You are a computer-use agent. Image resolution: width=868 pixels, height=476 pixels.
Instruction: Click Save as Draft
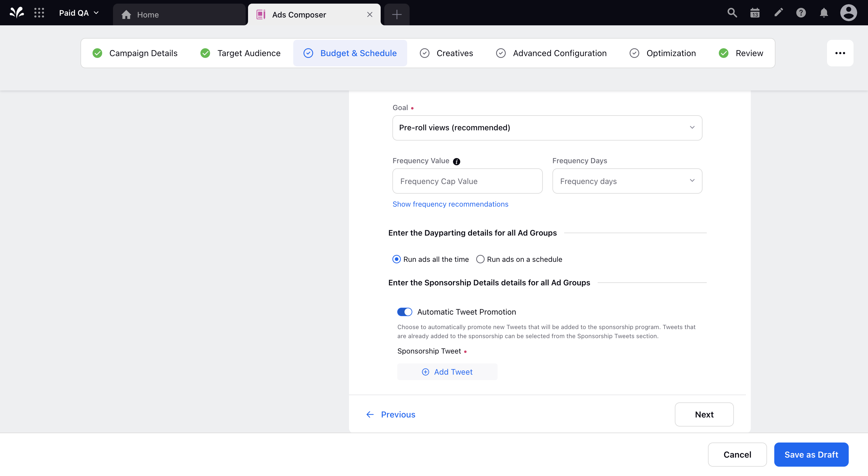811,454
